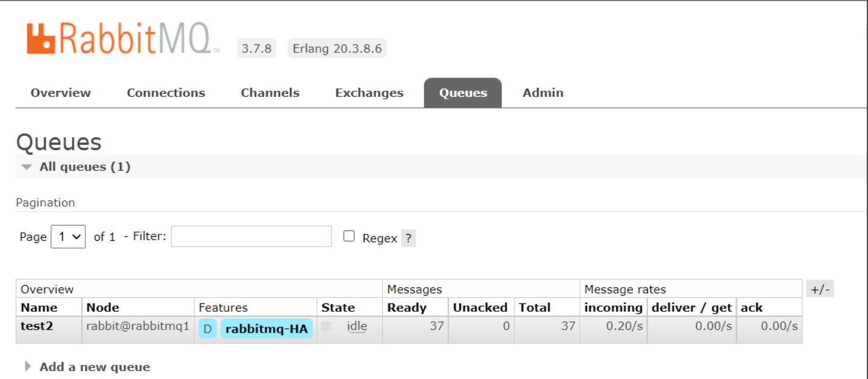The image size is (868, 379).
Task: Click the D durable feature badge
Action: point(207,329)
